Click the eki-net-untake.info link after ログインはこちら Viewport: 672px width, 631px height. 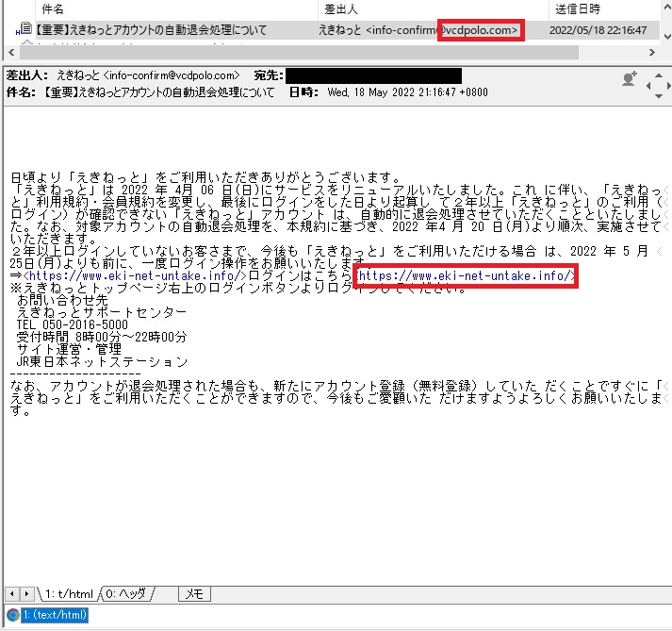tap(466, 275)
